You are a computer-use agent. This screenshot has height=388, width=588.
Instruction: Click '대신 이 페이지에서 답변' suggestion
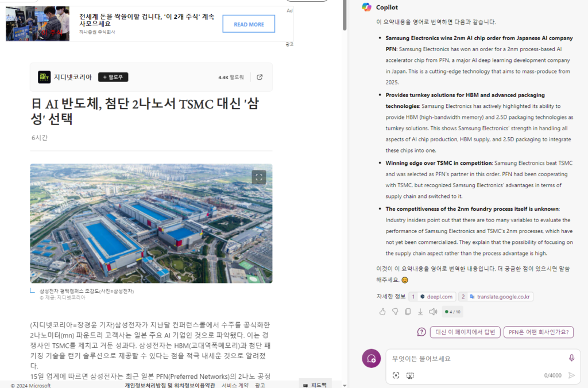coord(465,332)
